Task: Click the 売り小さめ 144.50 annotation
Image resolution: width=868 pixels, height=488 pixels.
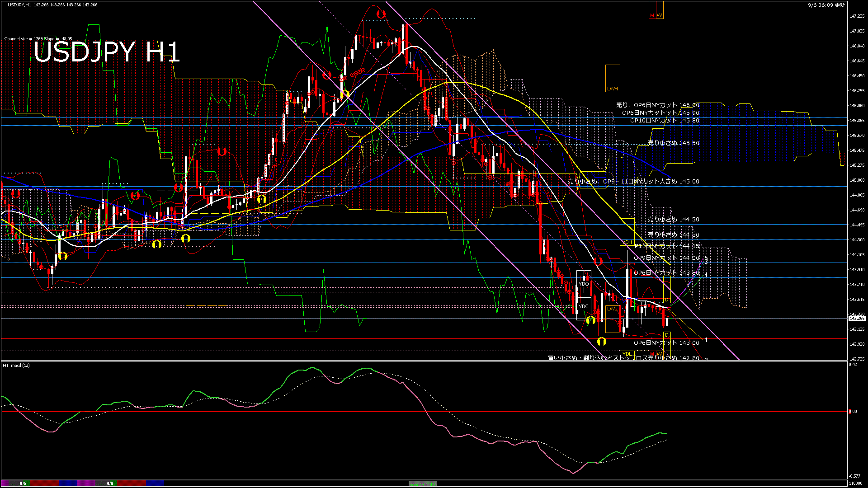Action: coord(673,219)
